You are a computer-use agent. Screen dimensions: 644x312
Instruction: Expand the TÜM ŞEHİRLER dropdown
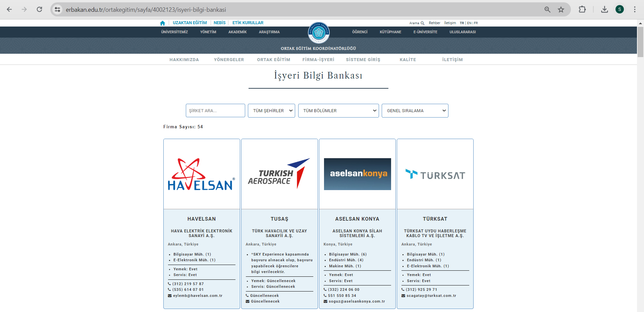[271, 110]
